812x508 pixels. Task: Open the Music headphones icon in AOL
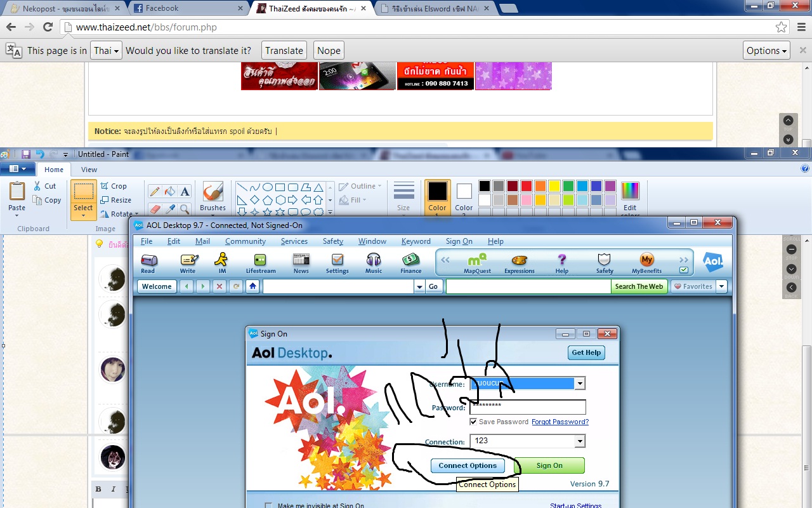[374, 263]
